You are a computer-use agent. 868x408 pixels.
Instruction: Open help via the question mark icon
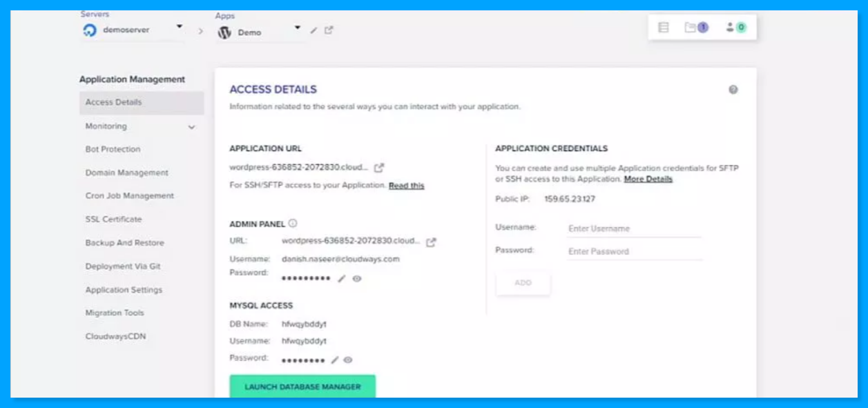pyautogui.click(x=733, y=89)
